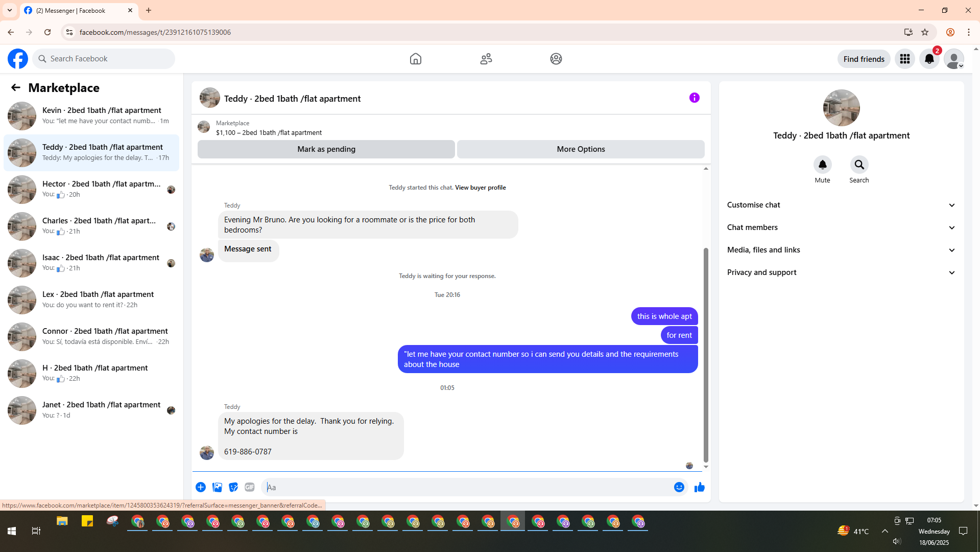Image resolution: width=980 pixels, height=552 pixels.
Task: Open Janet's chat conversation
Action: (x=91, y=410)
